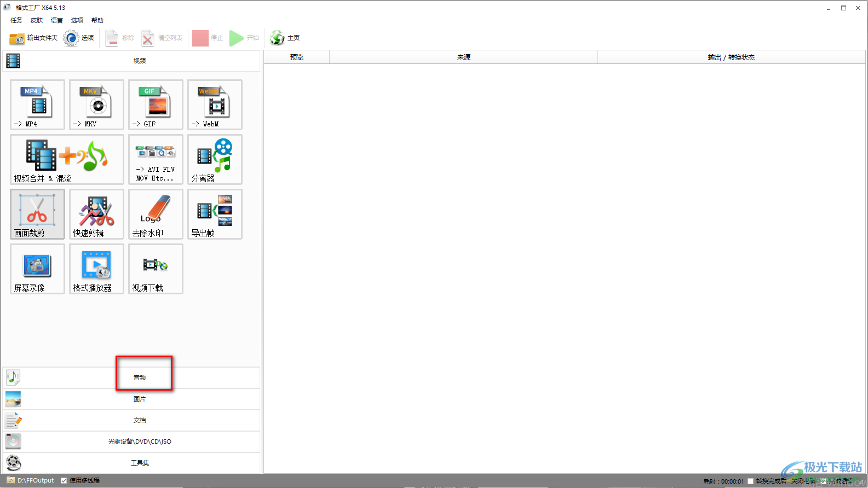Toggle the 使用多线程 checkbox

(64, 481)
